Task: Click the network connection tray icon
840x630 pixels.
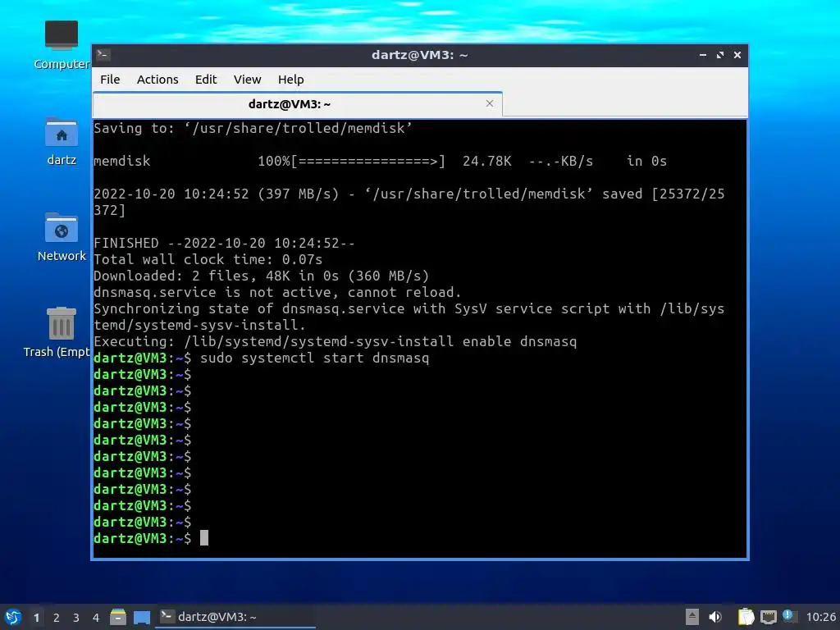Action: pos(768,617)
